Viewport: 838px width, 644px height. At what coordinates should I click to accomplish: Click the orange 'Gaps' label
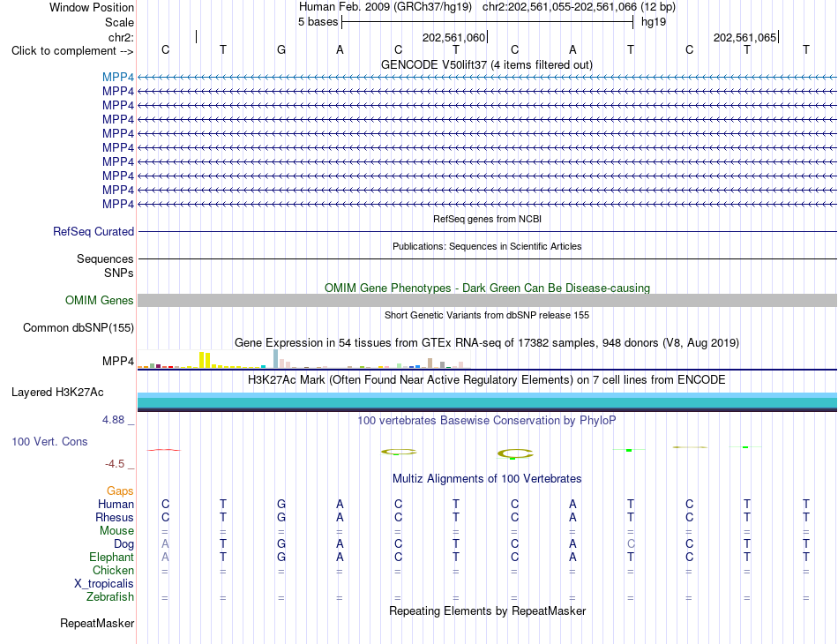point(120,491)
